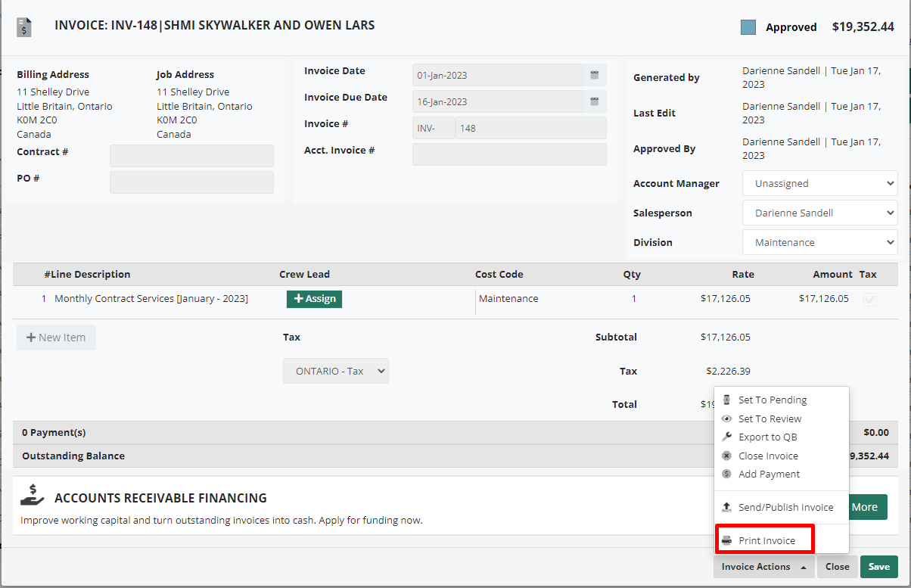Click the Invoice Date field showing 01-Jan-2023

coord(497,75)
